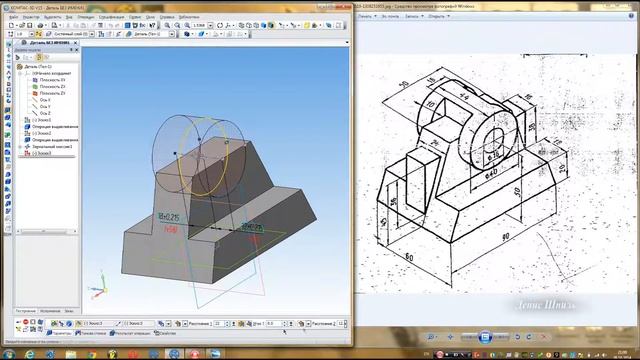Click the red Stop operation icon
This screenshot has width=640, height=360.
[26, 322]
